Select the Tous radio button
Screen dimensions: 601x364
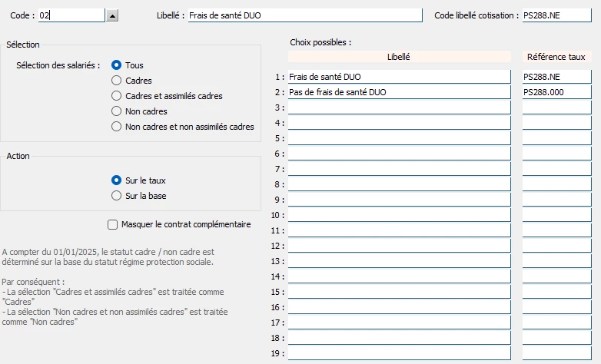click(116, 65)
